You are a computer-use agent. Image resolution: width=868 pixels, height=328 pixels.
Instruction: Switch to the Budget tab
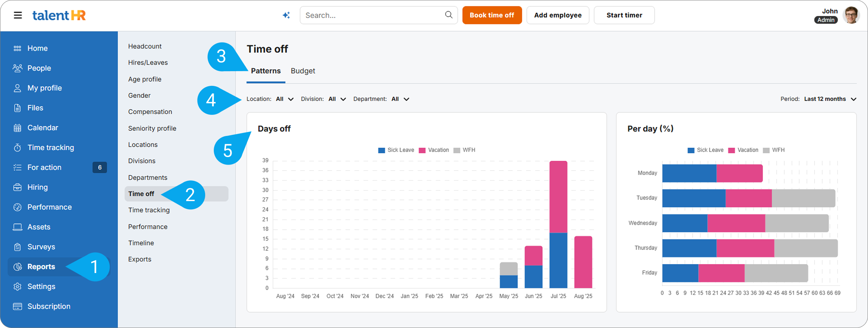[x=303, y=71]
